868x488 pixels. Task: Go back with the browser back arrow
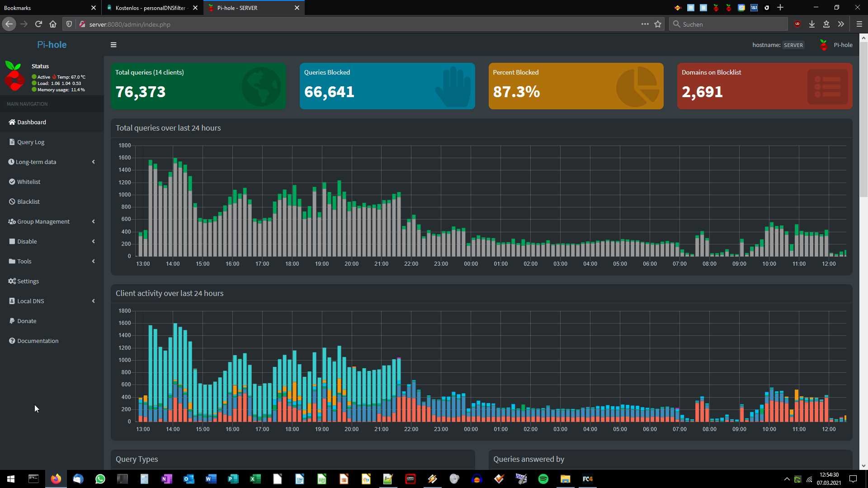click(9, 24)
